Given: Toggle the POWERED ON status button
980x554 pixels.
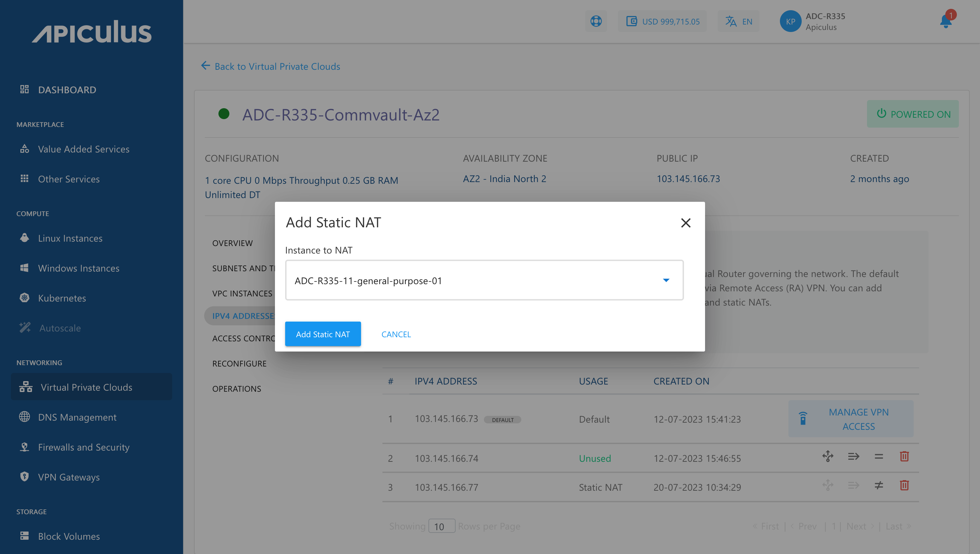Looking at the screenshot, I should (913, 114).
